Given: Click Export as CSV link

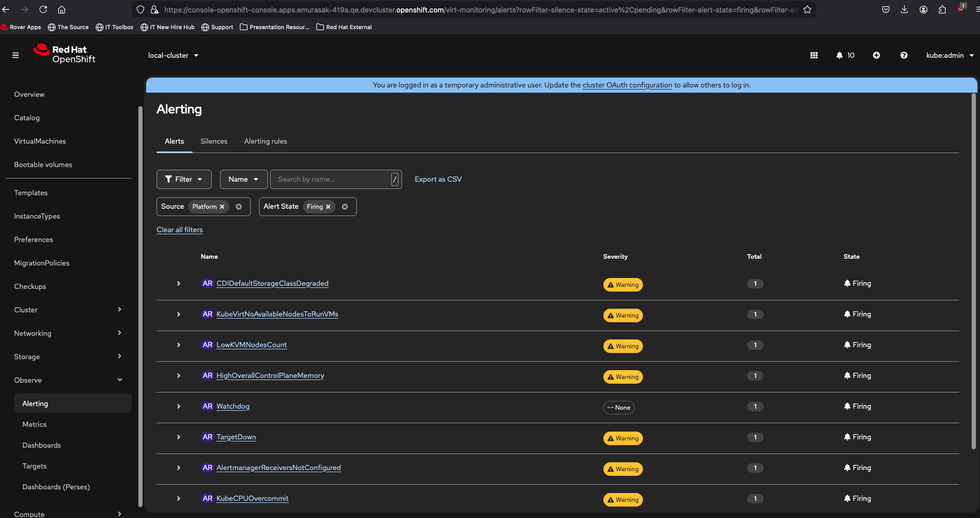Looking at the screenshot, I should tap(438, 179).
